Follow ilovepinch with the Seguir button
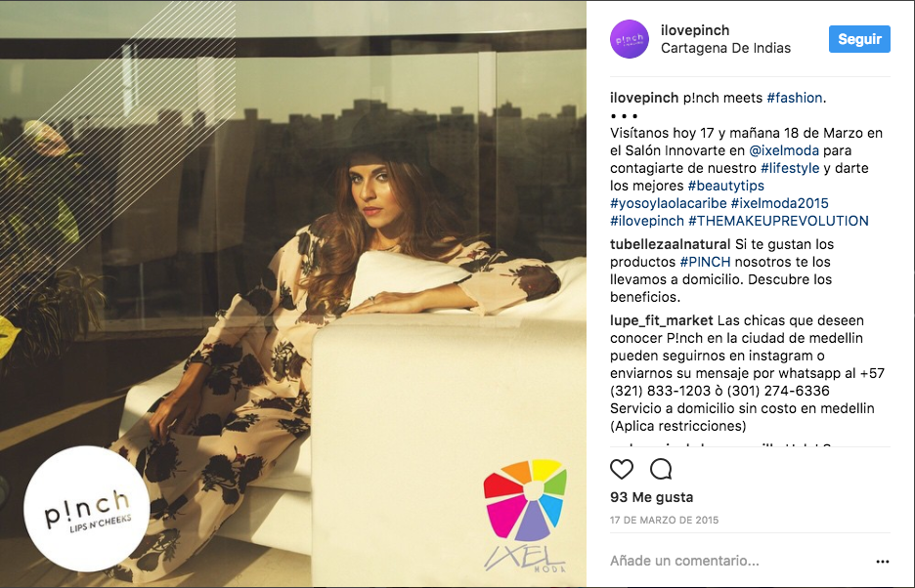915x588 pixels. [x=859, y=39]
